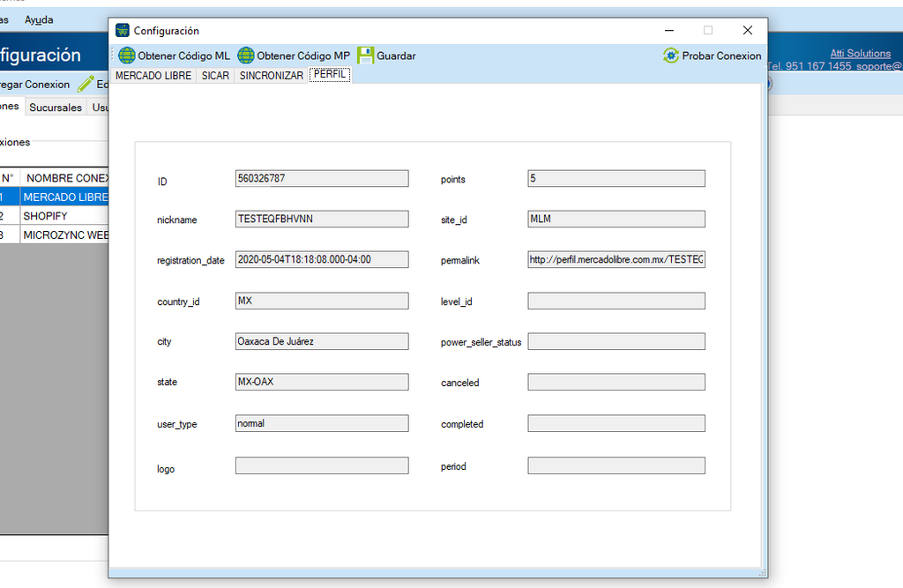Image resolution: width=903 pixels, height=588 pixels.
Task: Click the country_id field showing MX
Action: (322, 301)
